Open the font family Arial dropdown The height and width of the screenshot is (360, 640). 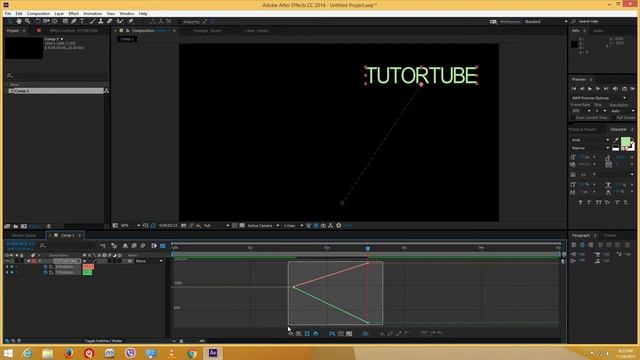coord(590,140)
